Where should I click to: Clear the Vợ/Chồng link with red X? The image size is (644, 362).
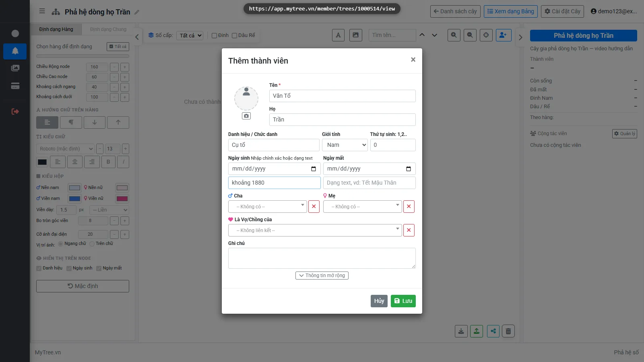pyautogui.click(x=409, y=230)
